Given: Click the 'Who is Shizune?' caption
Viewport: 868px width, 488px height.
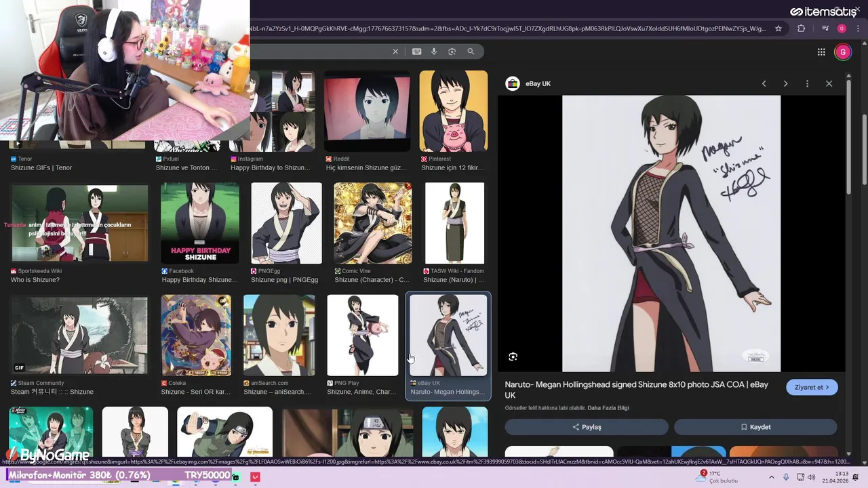Looking at the screenshot, I should point(35,280).
